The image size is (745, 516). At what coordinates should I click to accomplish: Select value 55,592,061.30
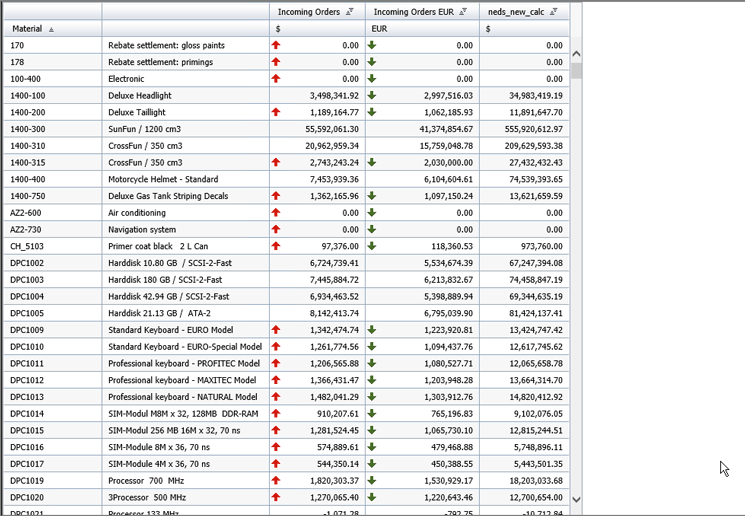332,129
